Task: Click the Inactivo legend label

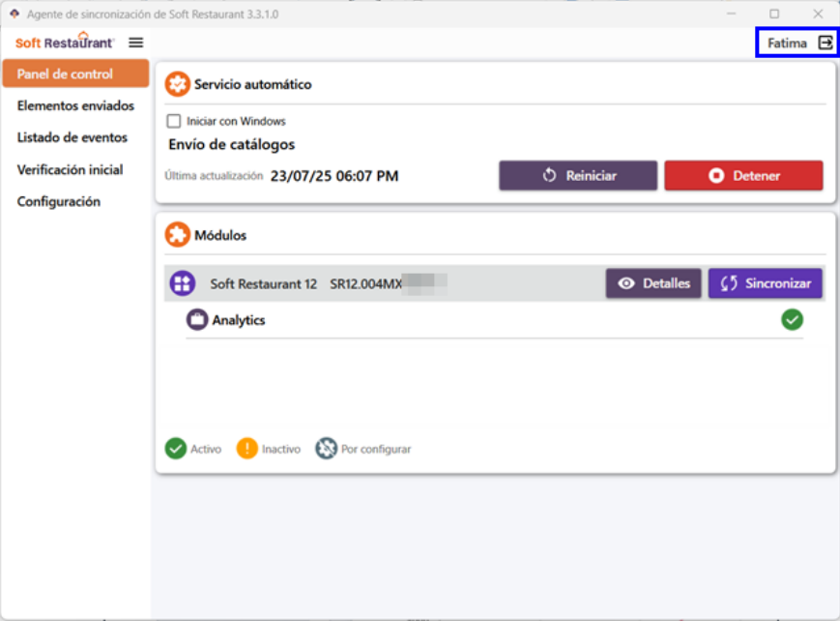Action: point(280,449)
